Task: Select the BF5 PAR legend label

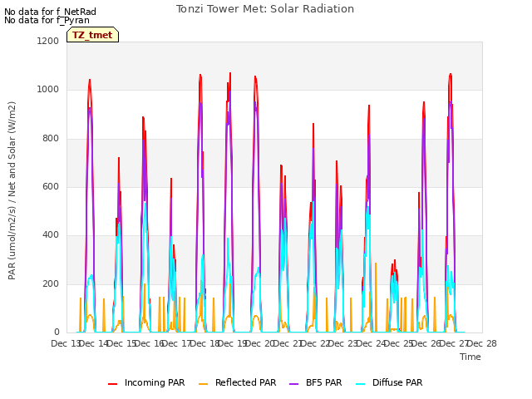Action: click(x=323, y=382)
